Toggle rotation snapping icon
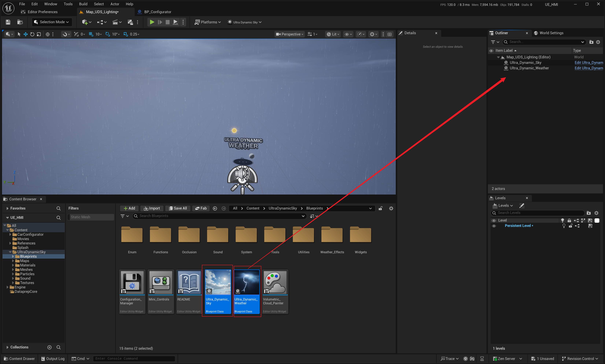Viewport: 605px width, 364px height. (x=108, y=34)
